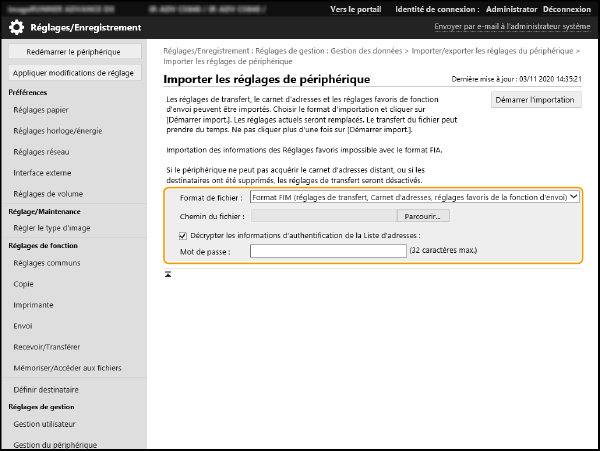Click Appliquer modifications de réglage button
Viewport: 600px width, 451px height.
[x=74, y=73]
